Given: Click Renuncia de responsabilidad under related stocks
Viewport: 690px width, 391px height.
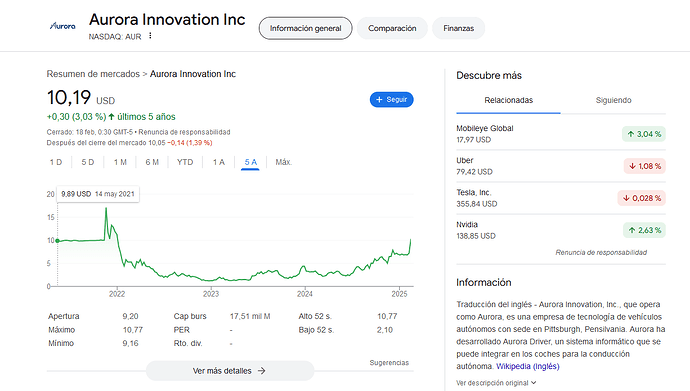Looking at the screenshot, I should pyautogui.click(x=601, y=252).
